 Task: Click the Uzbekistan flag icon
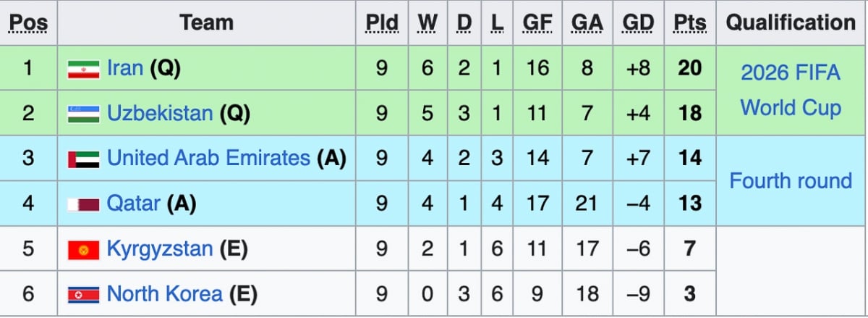coord(83,114)
